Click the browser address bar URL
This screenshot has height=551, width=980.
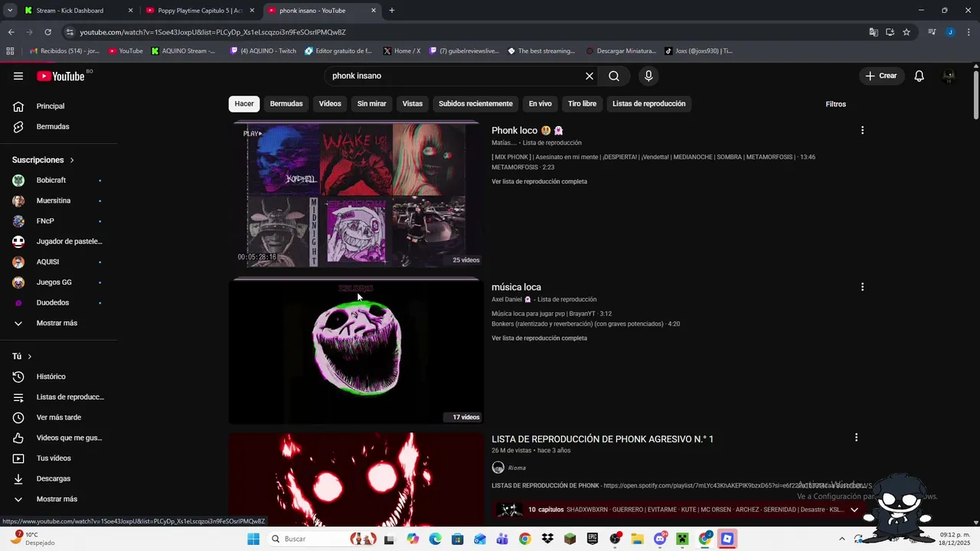[x=213, y=32]
